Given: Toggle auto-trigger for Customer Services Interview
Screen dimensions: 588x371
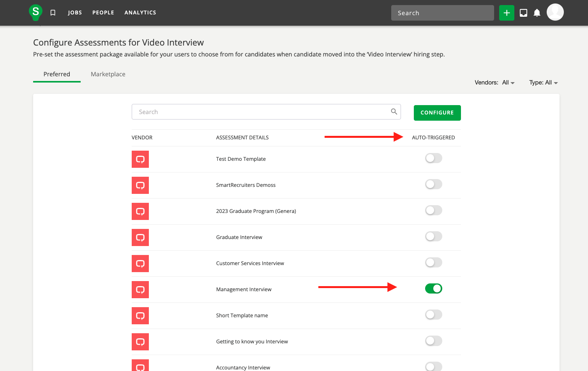Looking at the screenshot, I should point(433,262).
